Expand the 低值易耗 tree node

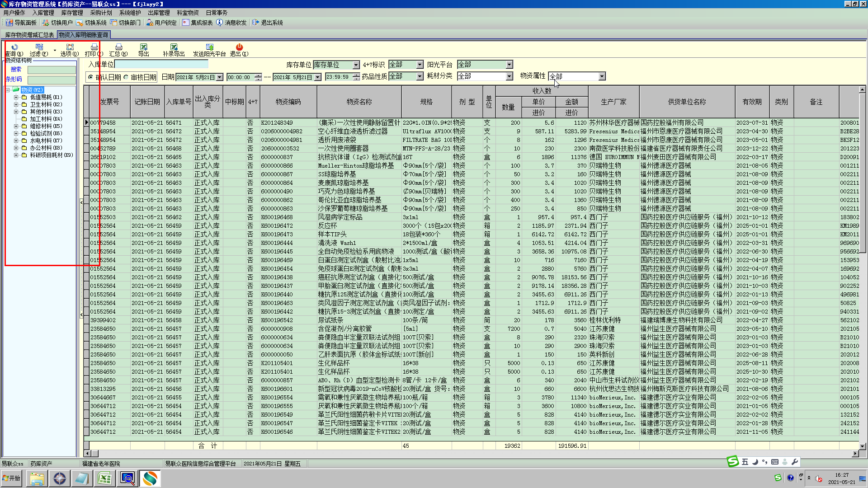tap(16, 97)
